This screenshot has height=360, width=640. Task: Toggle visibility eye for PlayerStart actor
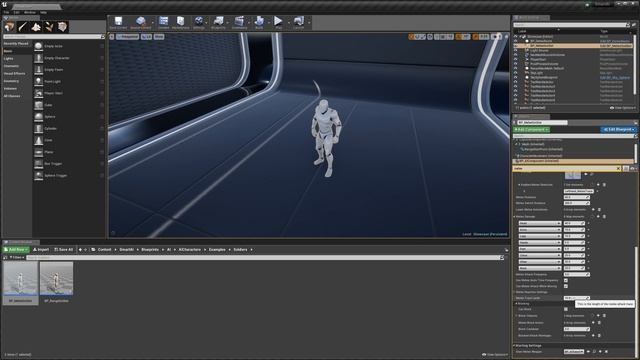point(516,59)
